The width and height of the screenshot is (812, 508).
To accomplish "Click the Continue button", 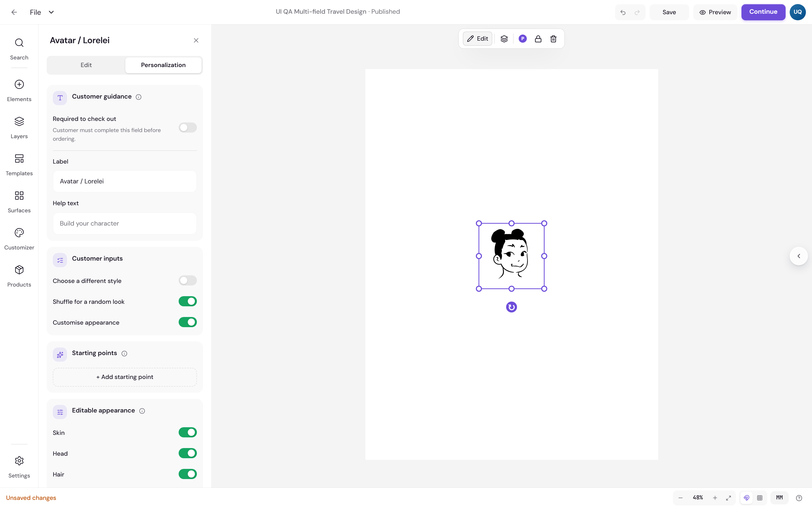I will (x=763, y=12).
